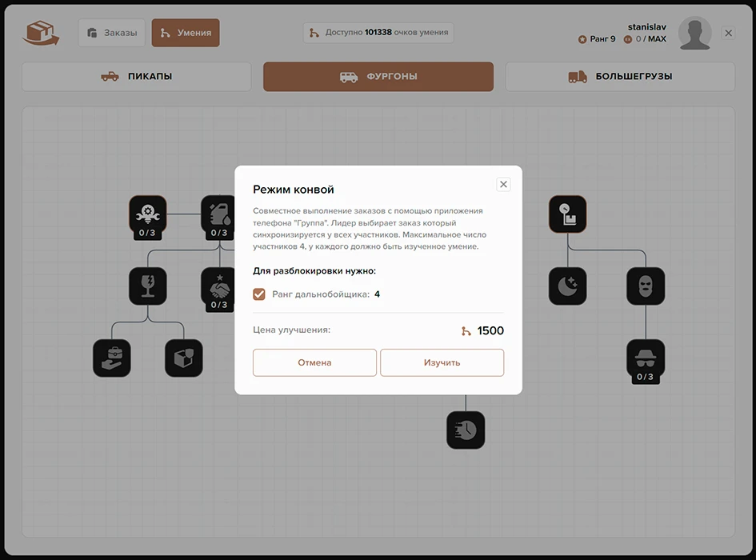This screenshot has height=560, width=756.
Task: Select the timed package skill node
Action: pyautogui.click(x=567, y=214)
